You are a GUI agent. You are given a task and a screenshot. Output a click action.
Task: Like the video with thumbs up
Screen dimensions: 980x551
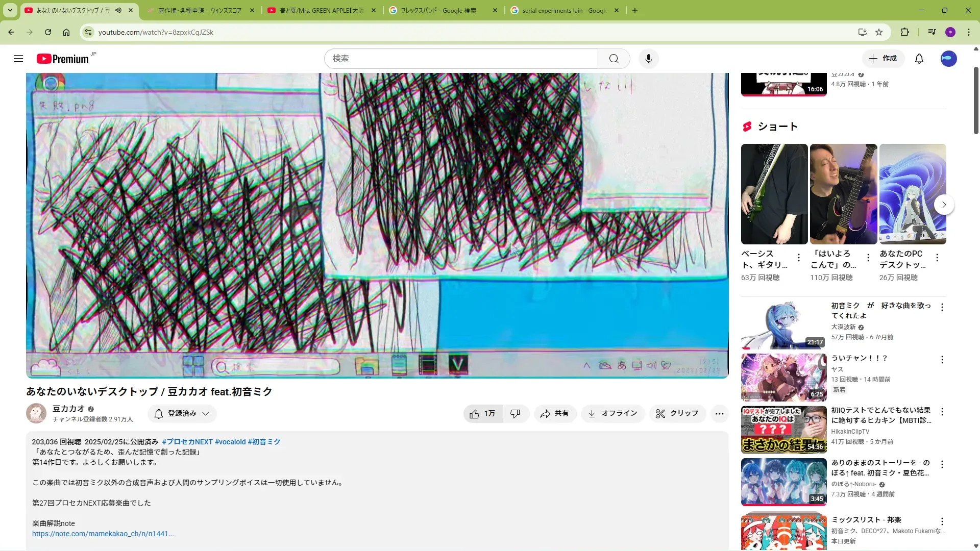[483, 414]
